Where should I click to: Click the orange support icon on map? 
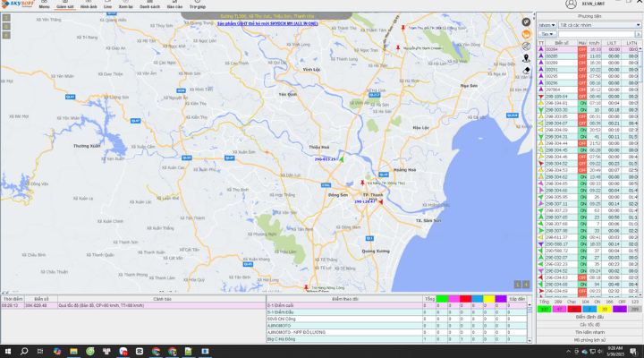pyautogui.click(x=526, y=35)
